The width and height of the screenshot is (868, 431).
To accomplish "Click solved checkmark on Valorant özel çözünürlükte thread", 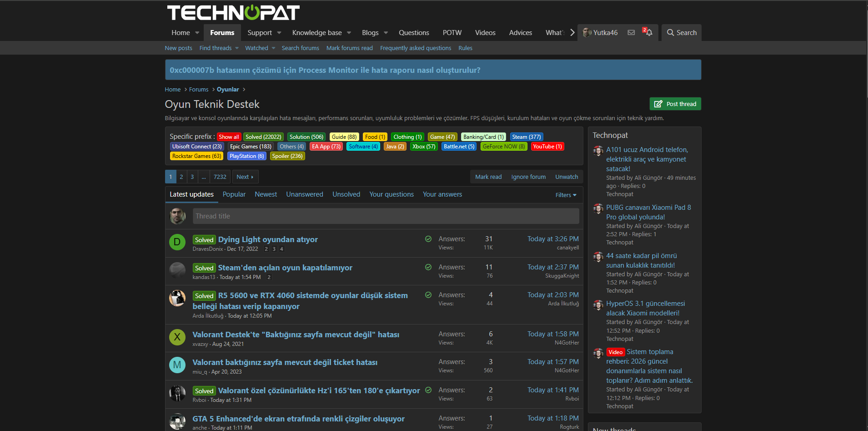I will click(x=428, y=390).
